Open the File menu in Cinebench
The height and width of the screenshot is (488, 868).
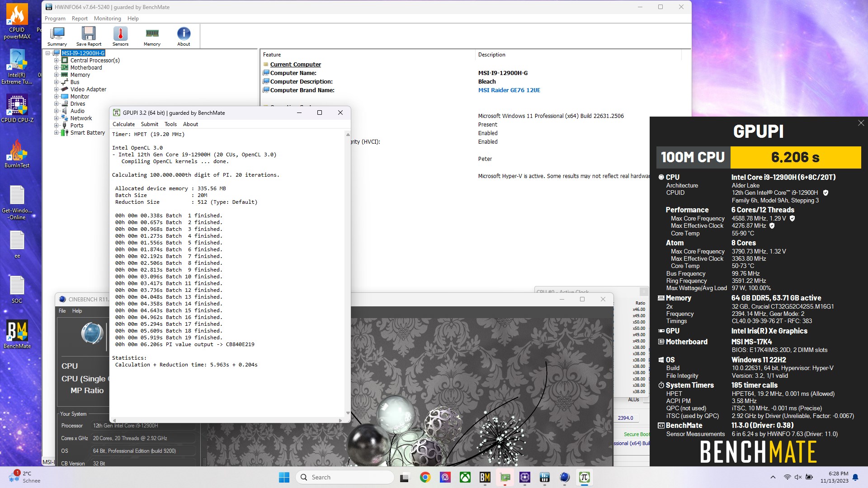(62, 311)
